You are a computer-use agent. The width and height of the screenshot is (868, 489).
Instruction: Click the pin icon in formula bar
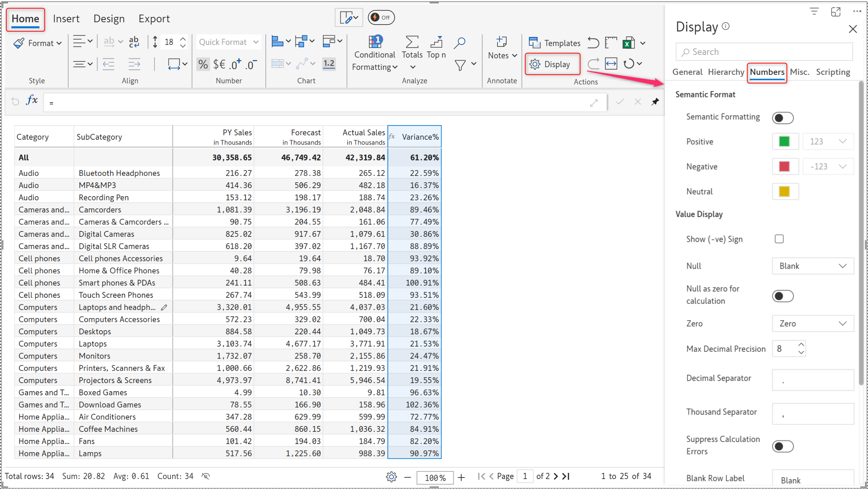pos(655,102)
